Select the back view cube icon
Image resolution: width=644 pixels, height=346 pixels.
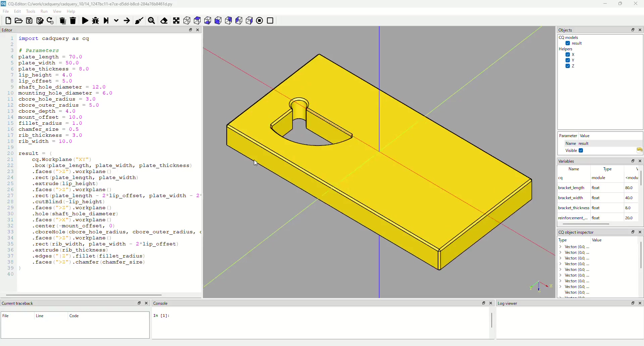[228, 21]
